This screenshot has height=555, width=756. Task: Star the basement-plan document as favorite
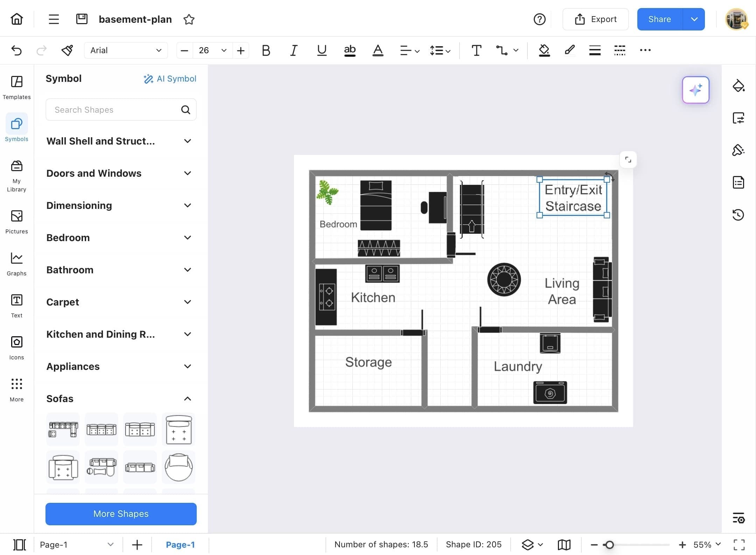pos(189,19)
